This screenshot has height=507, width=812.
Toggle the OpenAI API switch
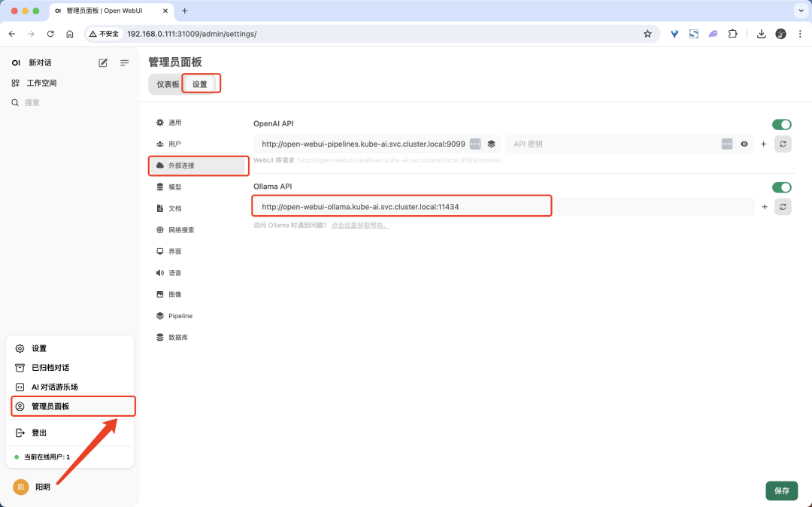tap(781, 124)
